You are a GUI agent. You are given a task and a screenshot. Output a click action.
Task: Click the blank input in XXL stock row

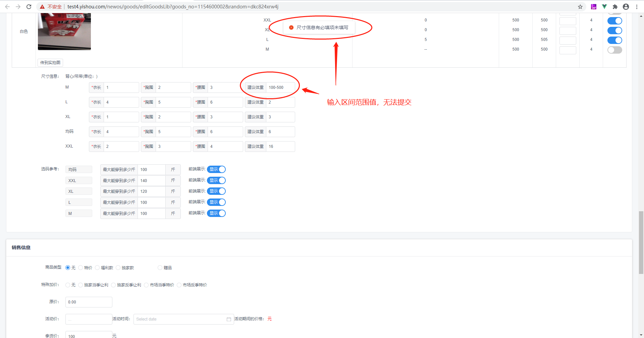click(x=568, y=21)
